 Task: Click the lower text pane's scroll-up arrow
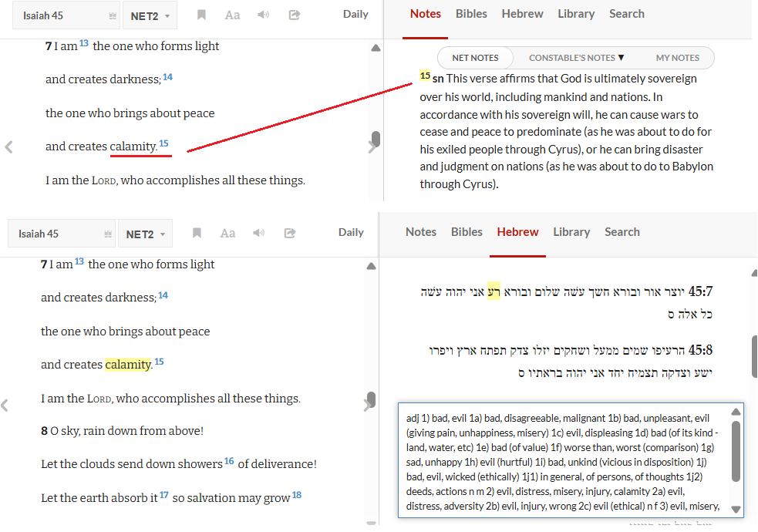[371, 266]
